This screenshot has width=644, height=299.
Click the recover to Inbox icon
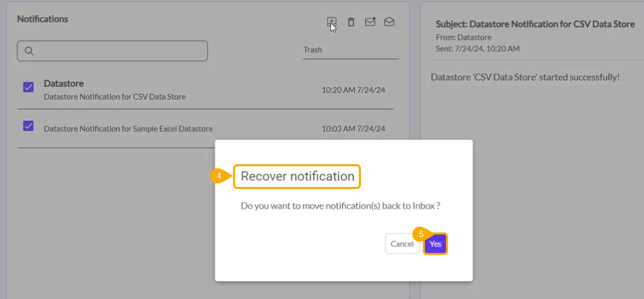coord(332,22)
